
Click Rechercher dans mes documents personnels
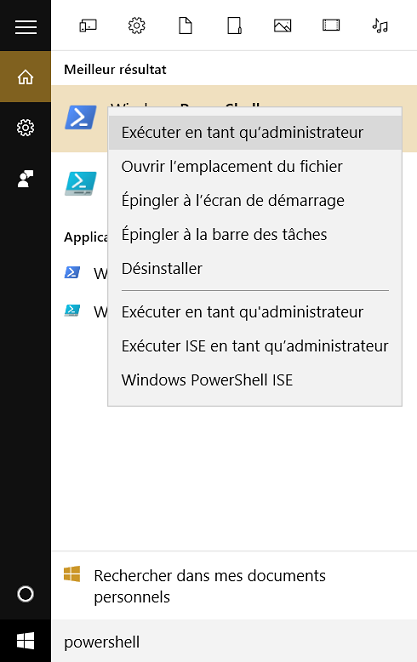pyautogui.click(x=234, y=586)
